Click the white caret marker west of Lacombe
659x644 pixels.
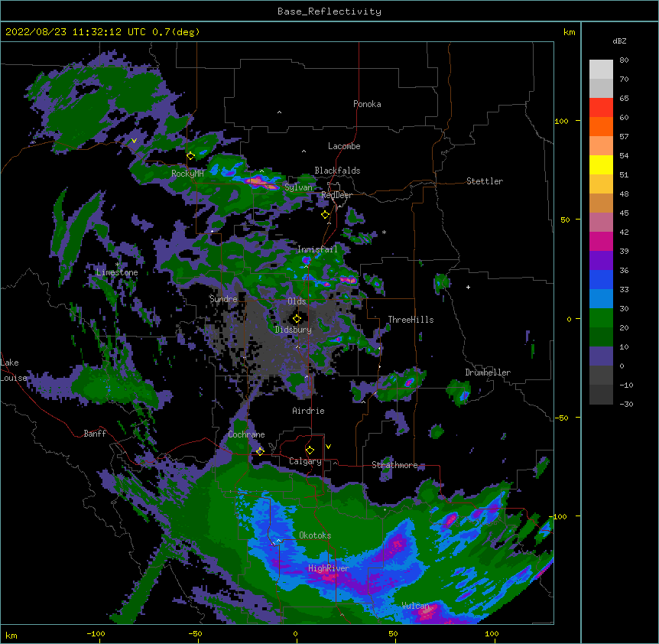tap(304, 151)
